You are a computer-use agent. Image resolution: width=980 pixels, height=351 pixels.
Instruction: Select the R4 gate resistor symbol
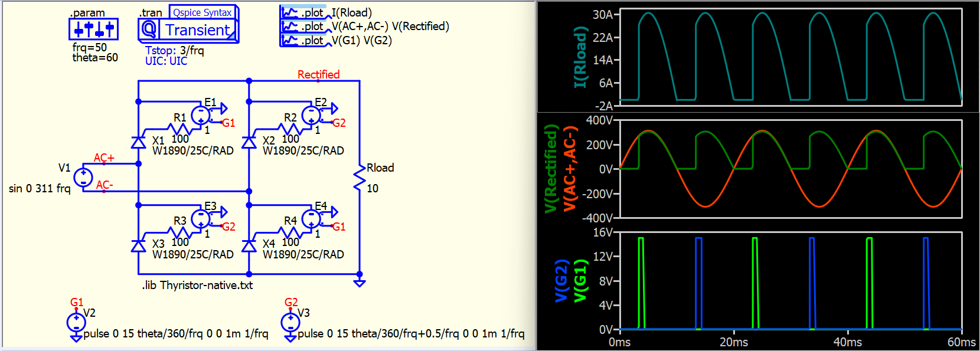click(290, 231)
